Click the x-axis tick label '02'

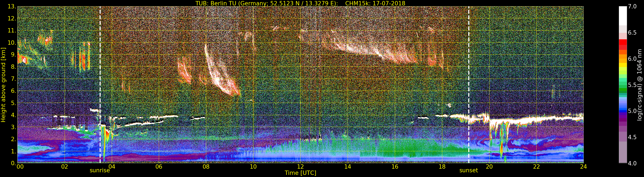(x=65, y=167)
